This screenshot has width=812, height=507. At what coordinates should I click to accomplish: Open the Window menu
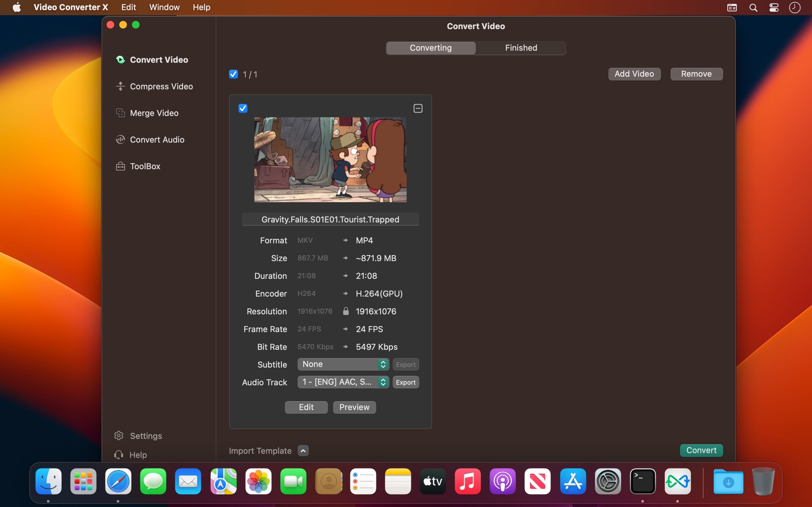pos(164,7)
